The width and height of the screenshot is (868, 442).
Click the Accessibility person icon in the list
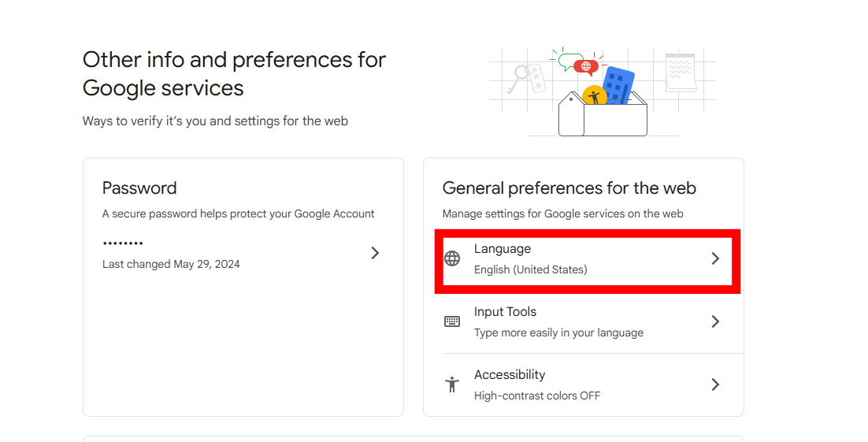point(452,384)
